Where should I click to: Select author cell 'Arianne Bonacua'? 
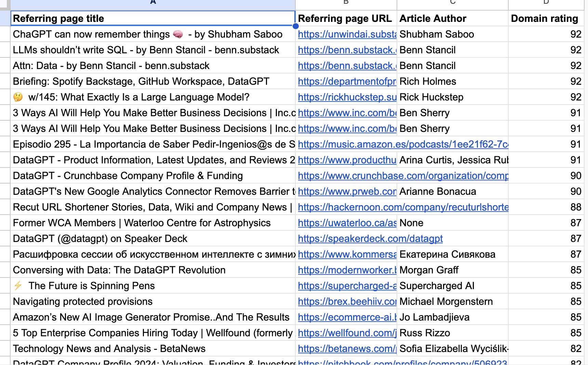pos(453,191)
